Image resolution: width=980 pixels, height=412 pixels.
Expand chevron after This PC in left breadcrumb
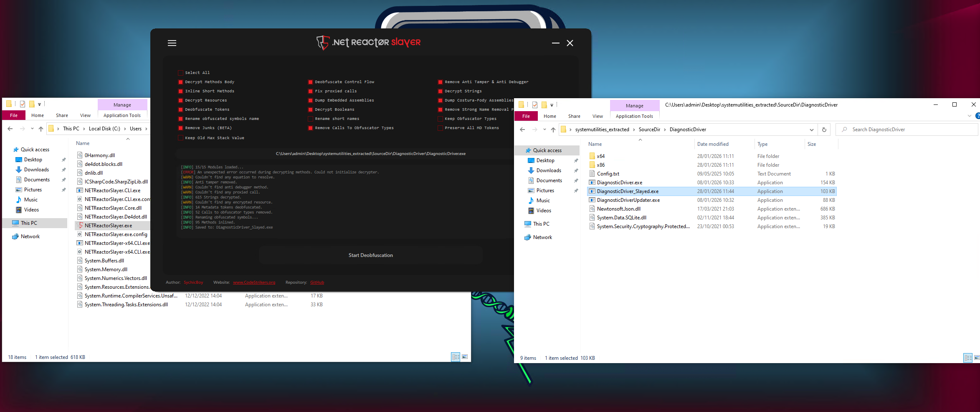[84, 129]
